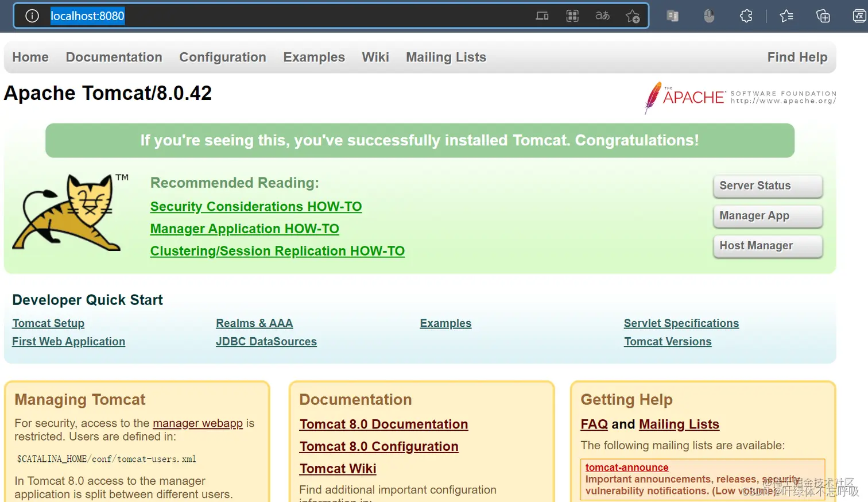Open the Tomcat Setup link

(x=48, y=323)
